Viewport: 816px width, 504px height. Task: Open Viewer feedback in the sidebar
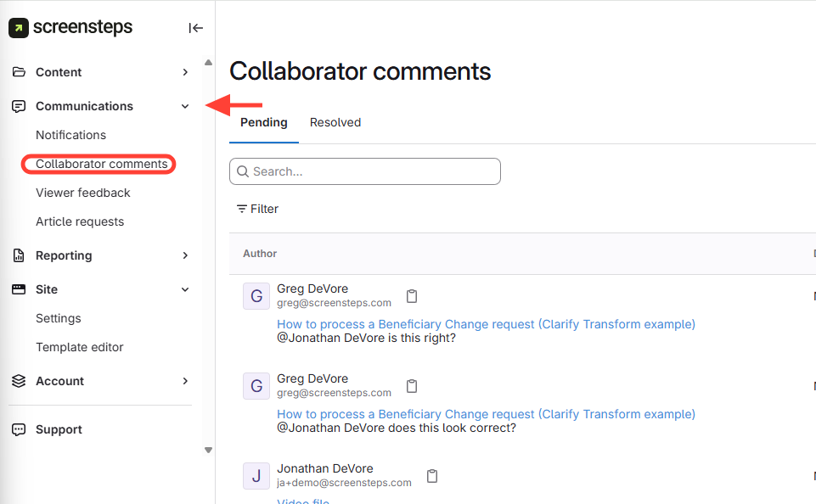tap(83, 193)
